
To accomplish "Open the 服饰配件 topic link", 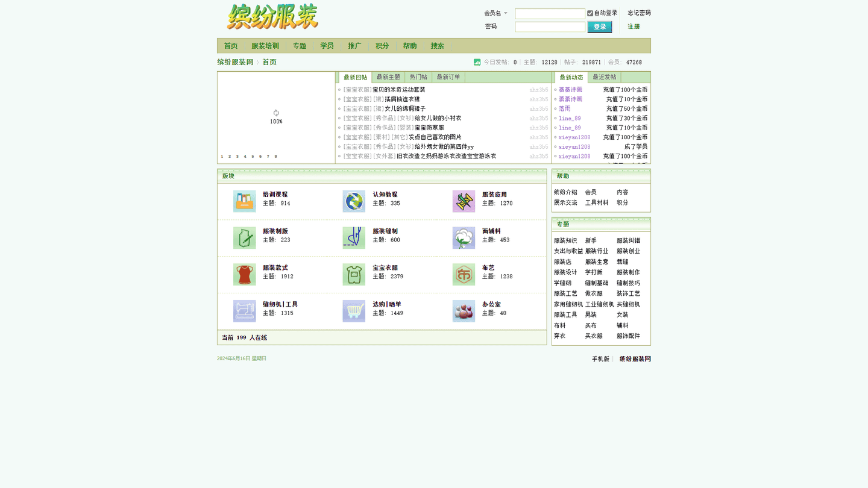I will click(x=629, y=336).
